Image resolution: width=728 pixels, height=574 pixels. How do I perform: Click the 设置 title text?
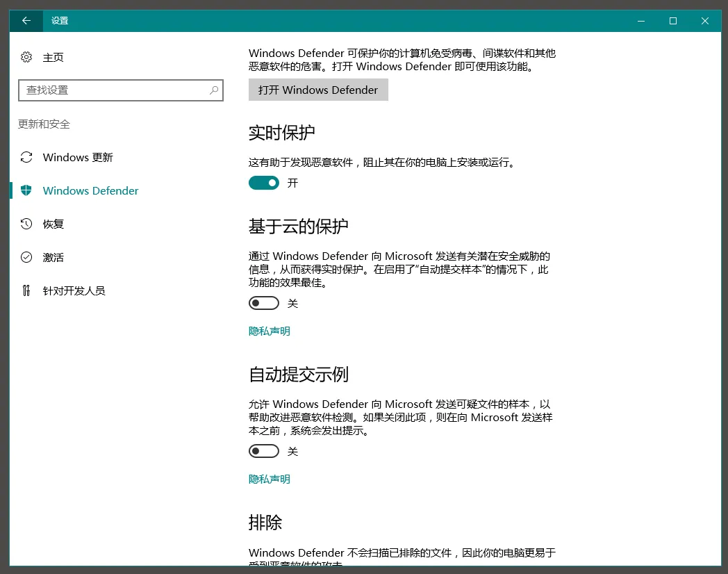point(60,20)
